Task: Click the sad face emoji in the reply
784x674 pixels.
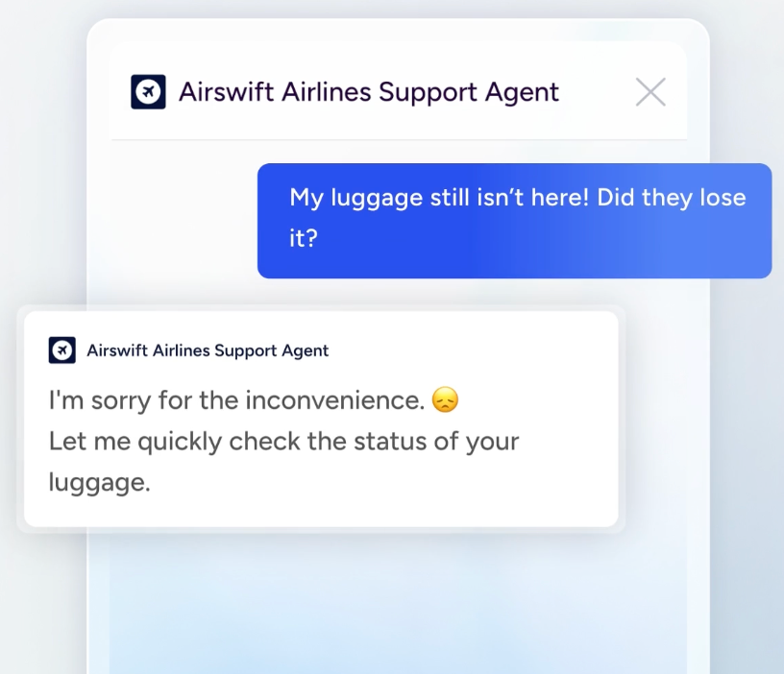Action: (445, 399)
